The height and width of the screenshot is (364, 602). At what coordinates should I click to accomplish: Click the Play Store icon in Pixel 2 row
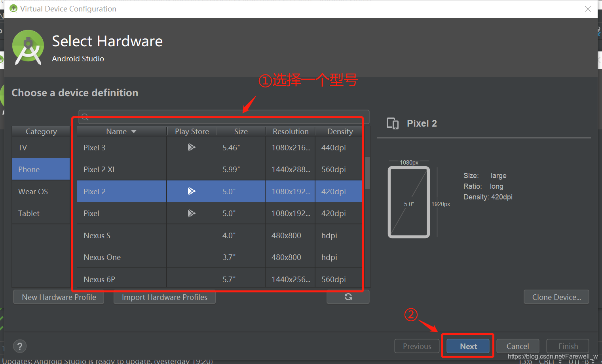click(192, 191)
